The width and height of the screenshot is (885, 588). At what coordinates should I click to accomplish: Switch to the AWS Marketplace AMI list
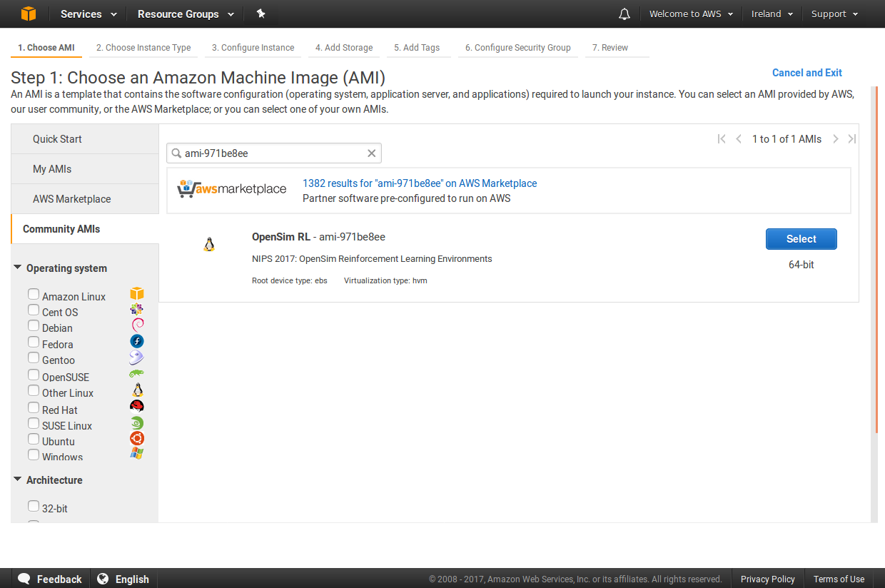click(85, 199)
